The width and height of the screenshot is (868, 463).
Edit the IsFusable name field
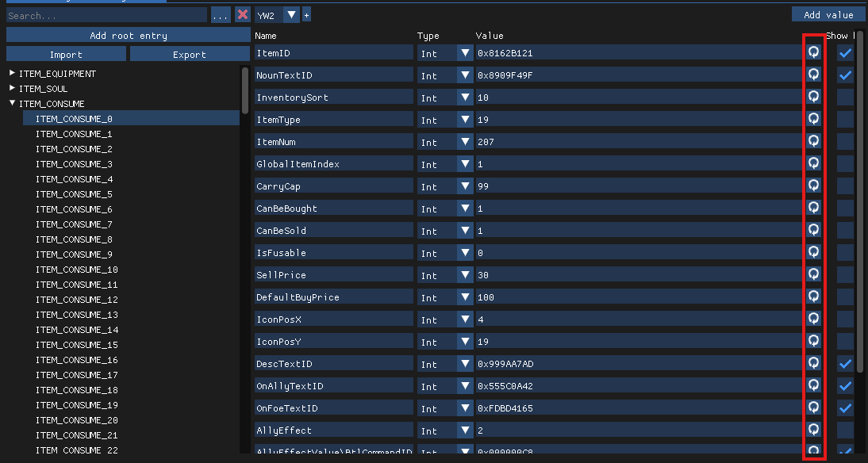[x=334, y=252]
